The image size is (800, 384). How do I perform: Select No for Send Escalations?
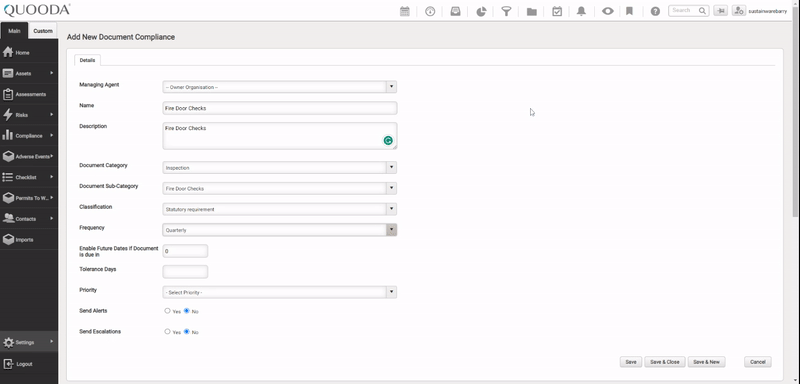click(187, 331)
